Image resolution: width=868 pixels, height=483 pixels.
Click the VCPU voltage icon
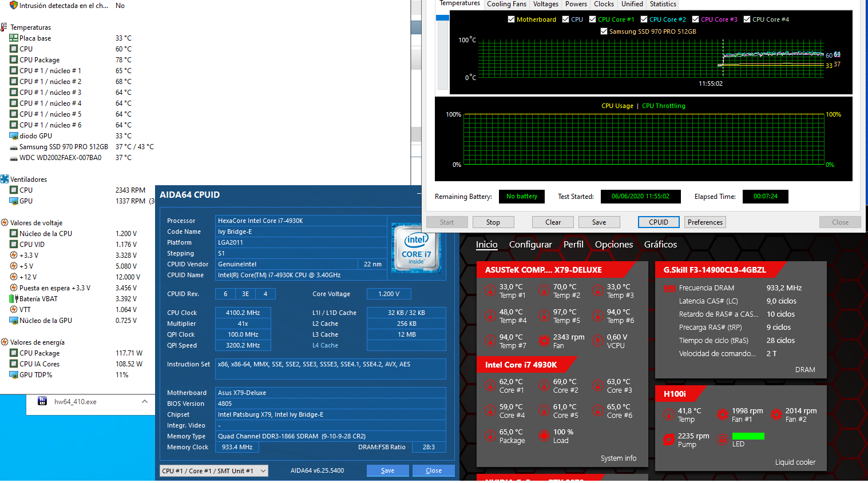click(598, 341)
